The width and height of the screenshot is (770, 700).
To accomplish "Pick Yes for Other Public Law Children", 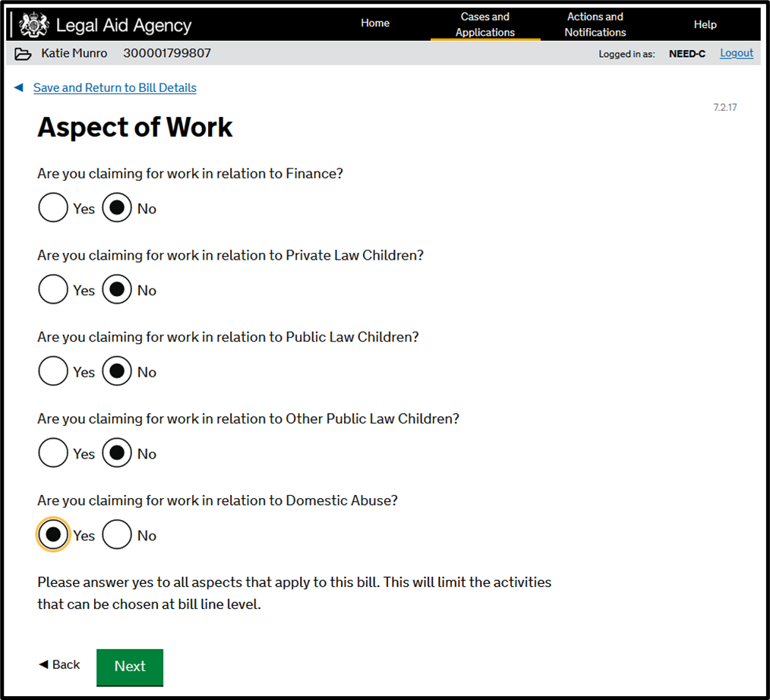I will (53, 454).
